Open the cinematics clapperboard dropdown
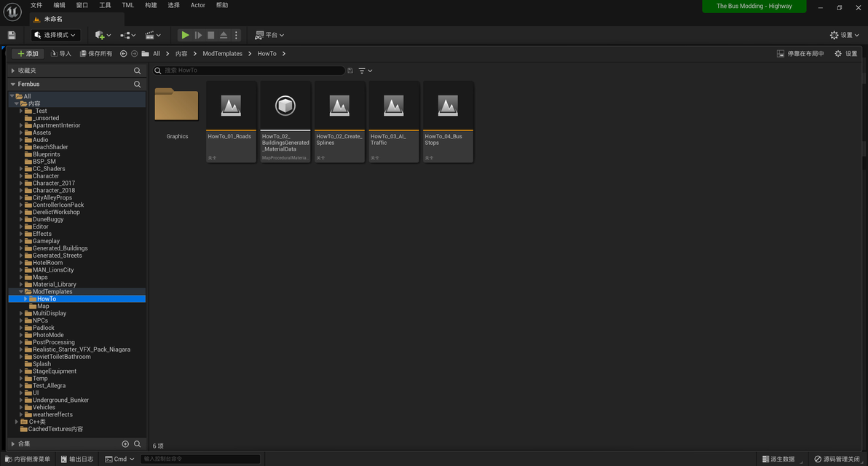Image resolution: width=868 pixels, height=466 pixels. [x=153, y=35]
